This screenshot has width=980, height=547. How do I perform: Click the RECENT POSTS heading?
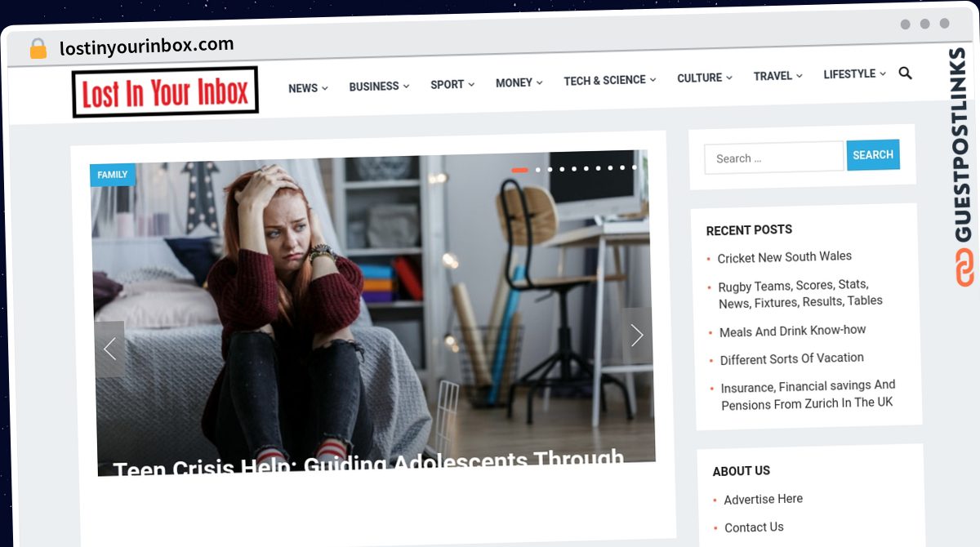[x=749, y=230]
